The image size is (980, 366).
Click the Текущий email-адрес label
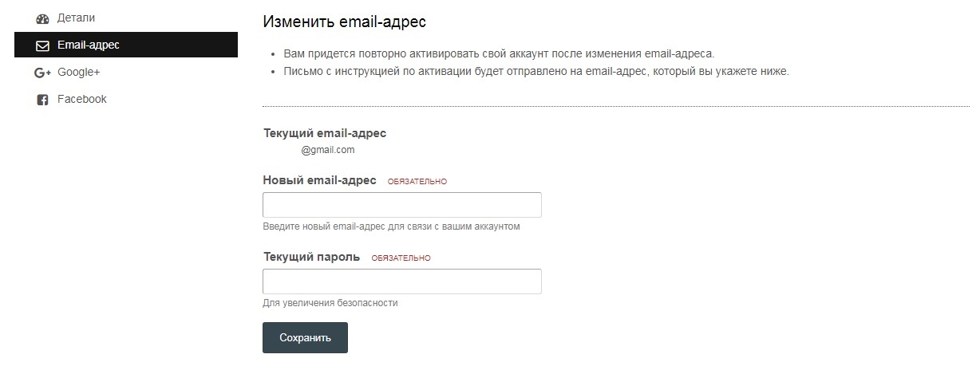pyautogui.click(x=325, y=133)
